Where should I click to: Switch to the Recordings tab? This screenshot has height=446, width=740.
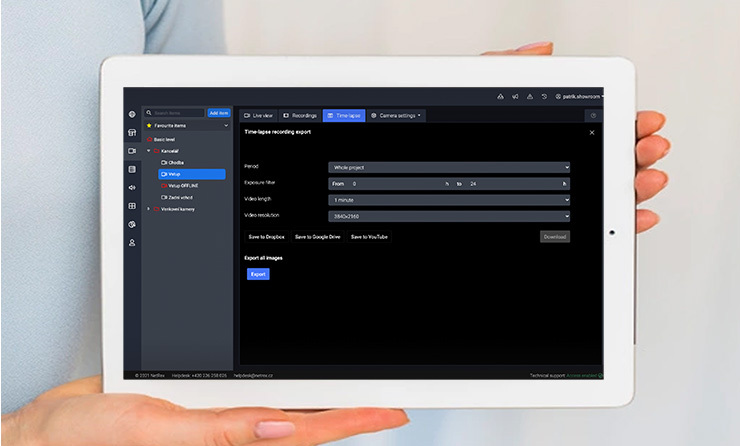click(x=300, y=116)
